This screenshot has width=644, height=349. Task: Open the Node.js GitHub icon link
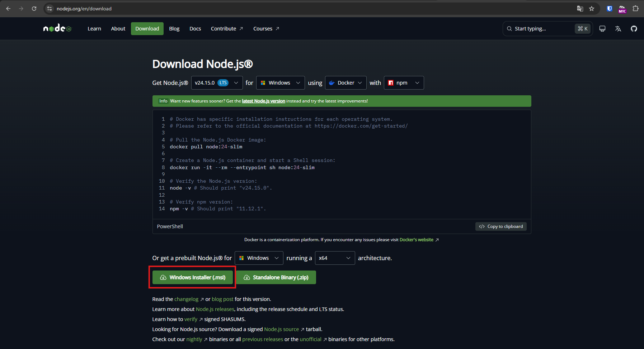(x=634, y=29)
